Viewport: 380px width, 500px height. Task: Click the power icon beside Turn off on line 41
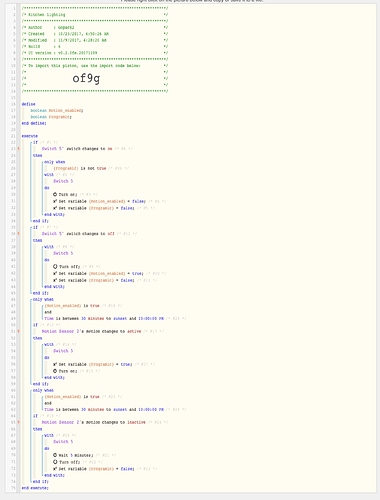tap(55, 266)
